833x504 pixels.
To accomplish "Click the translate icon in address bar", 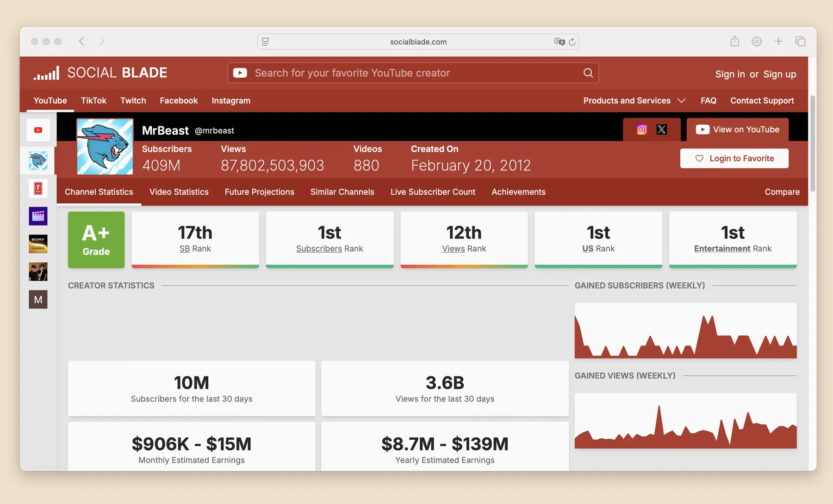I will click(559, 42).
